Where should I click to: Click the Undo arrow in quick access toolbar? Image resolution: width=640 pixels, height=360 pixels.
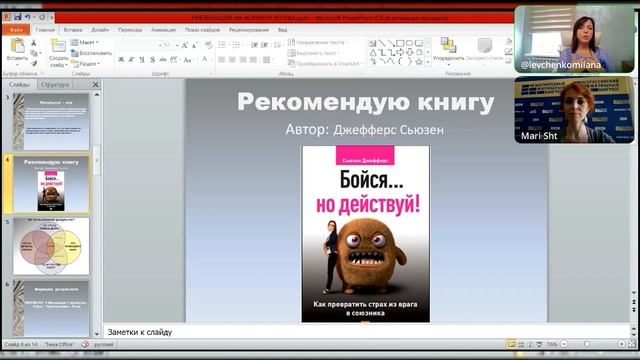(x=28, y=17)
